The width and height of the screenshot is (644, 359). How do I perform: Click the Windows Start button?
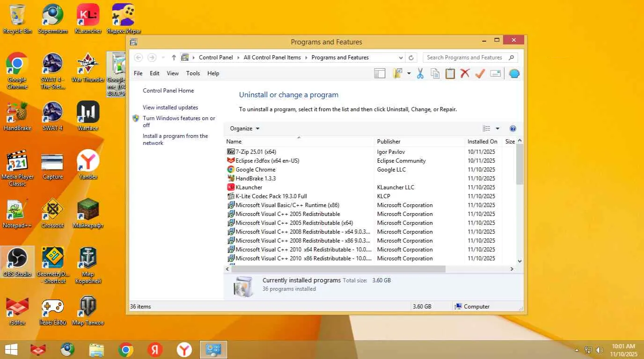pyautogui.click(x=11, y=349)
